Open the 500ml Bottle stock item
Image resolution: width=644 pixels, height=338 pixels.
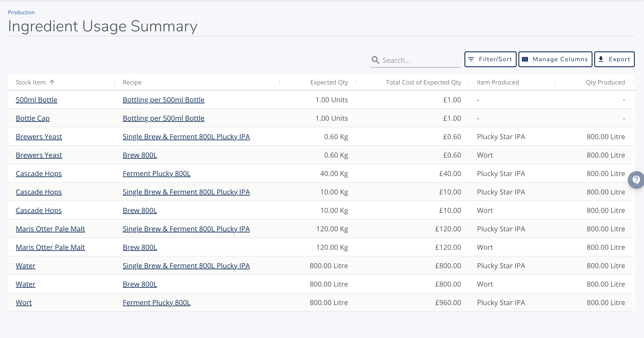(37, 100)
